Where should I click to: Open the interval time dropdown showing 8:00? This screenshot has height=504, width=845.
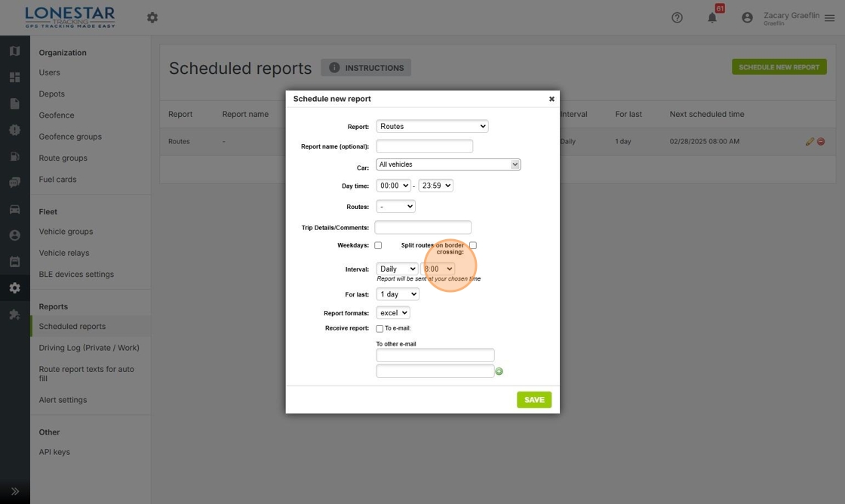(438, 269)
